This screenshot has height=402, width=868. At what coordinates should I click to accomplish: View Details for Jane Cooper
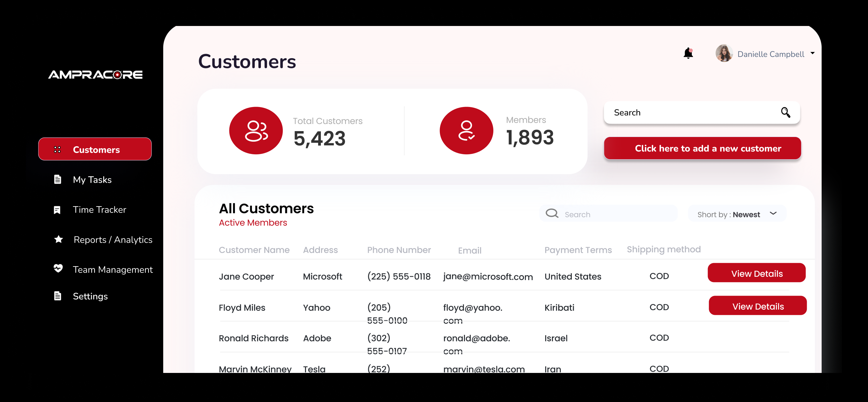tap(757, 273)
